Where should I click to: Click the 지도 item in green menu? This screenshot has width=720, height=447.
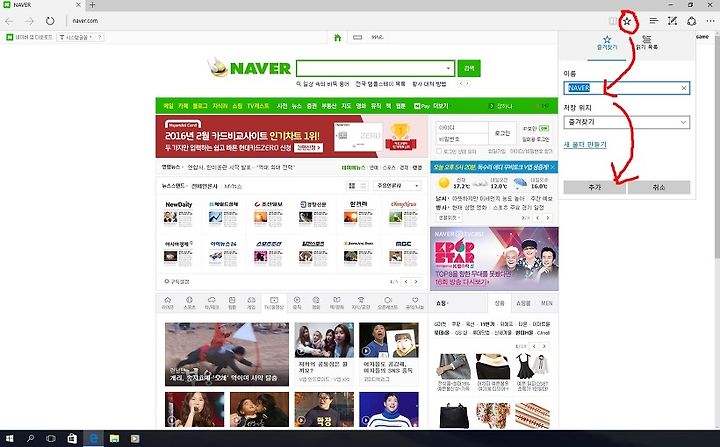pos(346,106)
